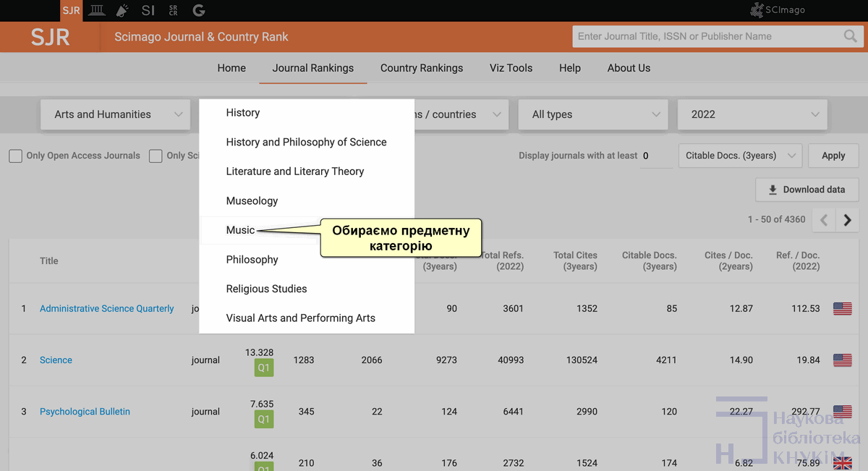Open the SI icon in top bar
The image size is (868, 471).
point(148,10)
